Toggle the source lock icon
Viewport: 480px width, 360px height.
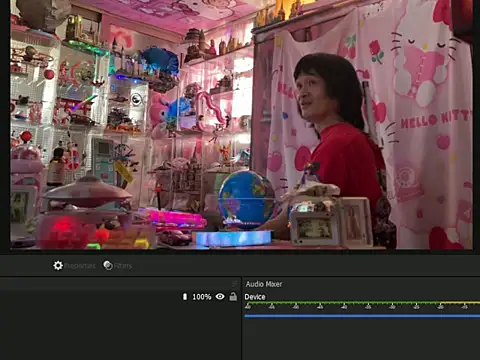(x=233, y=296)
